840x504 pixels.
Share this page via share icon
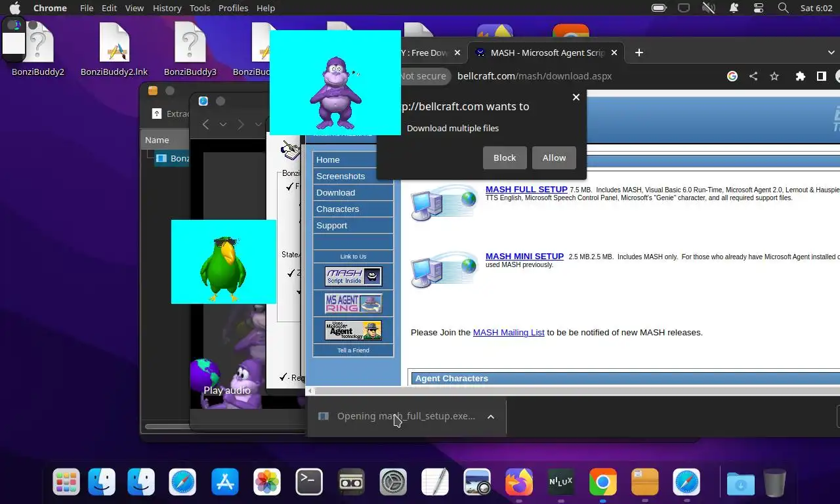pos(753,76)
